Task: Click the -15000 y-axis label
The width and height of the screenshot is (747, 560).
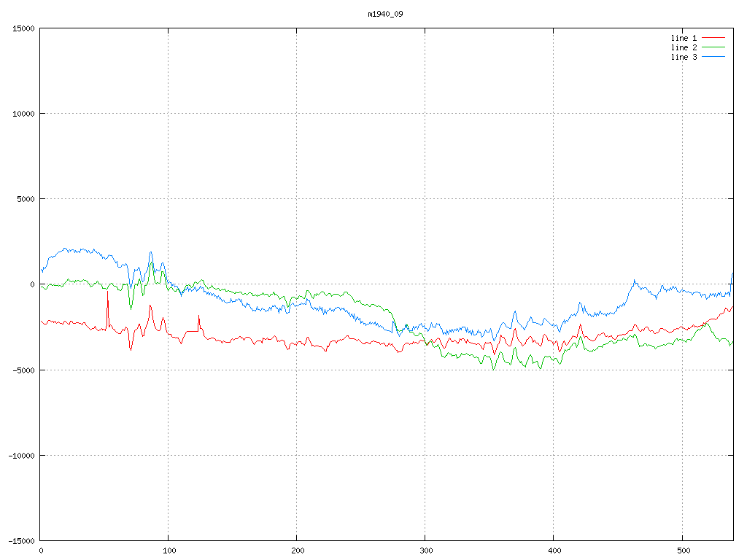Action: tap(21, 541)
